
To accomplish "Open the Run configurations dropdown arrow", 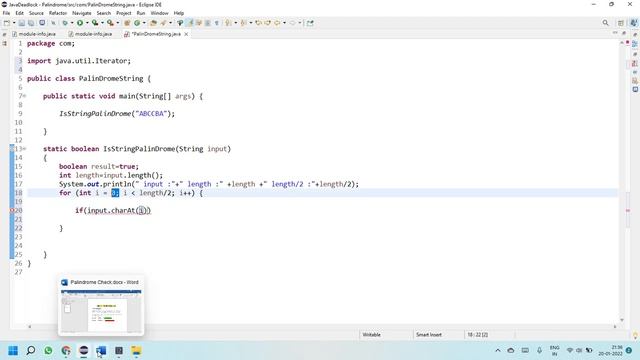I will (x=87, y=23).
